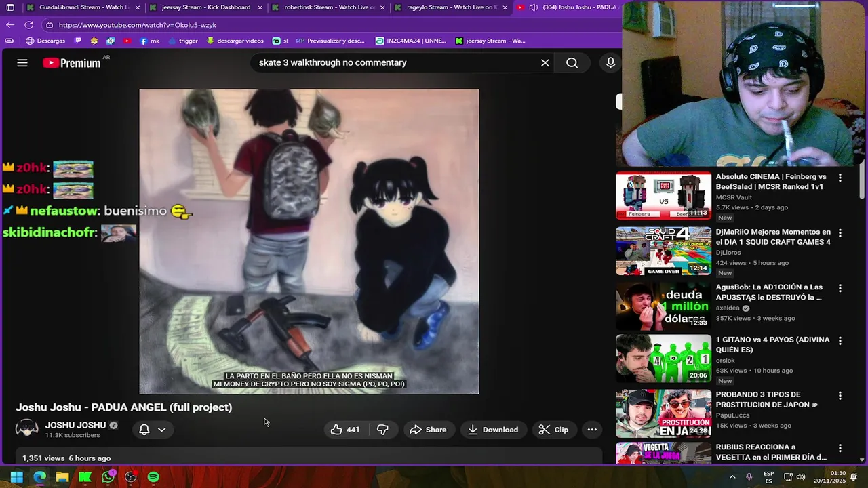The width and height of the screenshot is (868, 488).
Task: Open DjMaRiiO Squid Craft Games thumbnail
Action: [663, 251]
